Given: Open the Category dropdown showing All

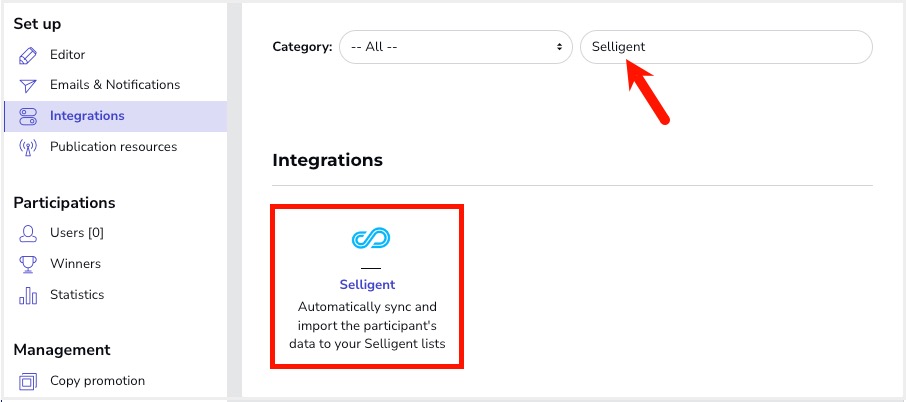Looking at the screenshot, I should pyautogui.click(x=455, y=47).
